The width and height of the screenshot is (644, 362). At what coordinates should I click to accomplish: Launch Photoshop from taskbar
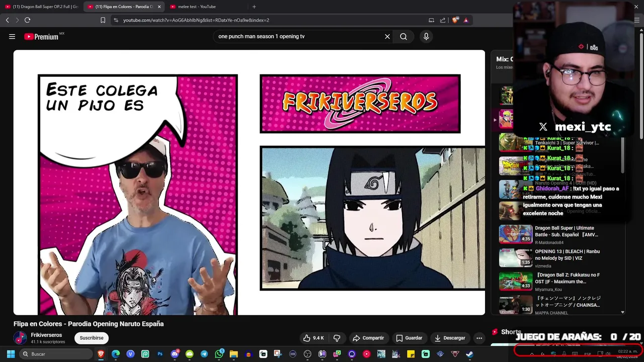pos(160,354)
